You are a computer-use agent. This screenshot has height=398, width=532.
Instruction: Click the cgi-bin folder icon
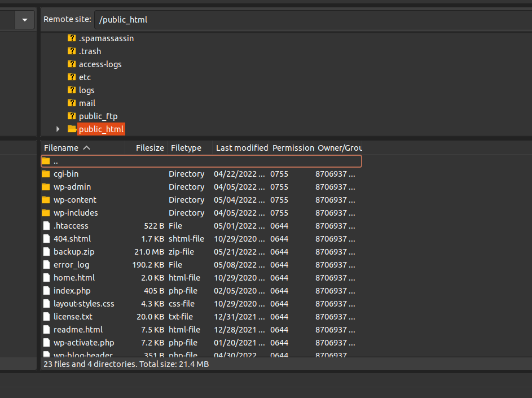point(46,174)
